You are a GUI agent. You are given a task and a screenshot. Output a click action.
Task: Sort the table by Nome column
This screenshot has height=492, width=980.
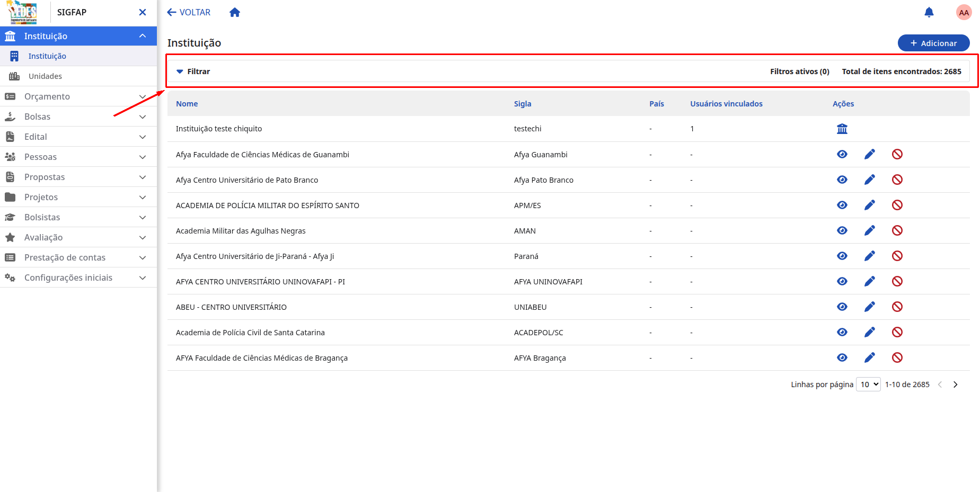pyautogui.click(x=187, y=104)
